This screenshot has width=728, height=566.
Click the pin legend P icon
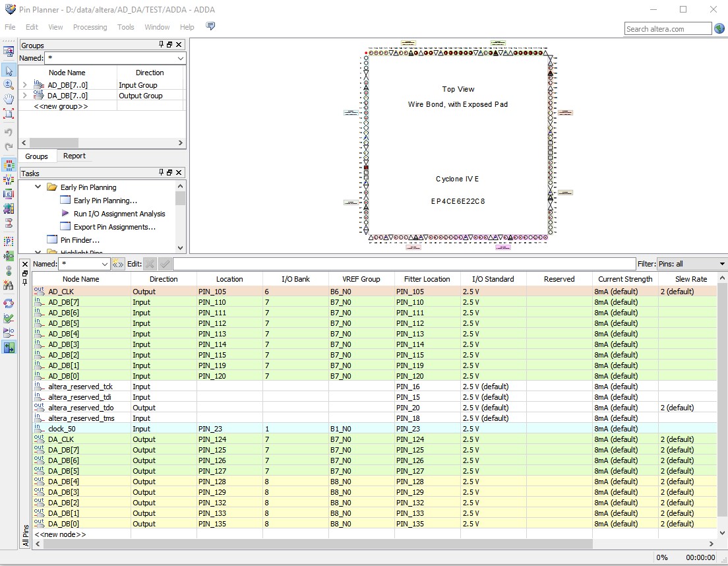[9, 241]
